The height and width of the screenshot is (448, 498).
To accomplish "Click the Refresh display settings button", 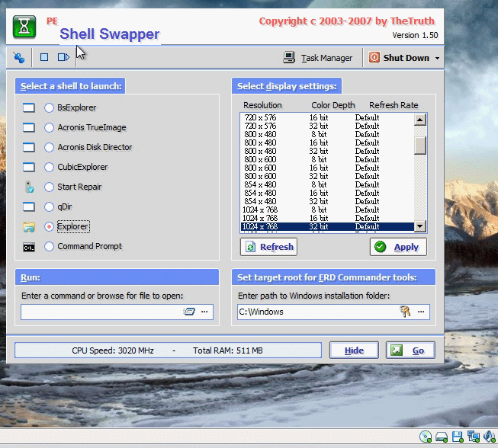I will point(268,247).
